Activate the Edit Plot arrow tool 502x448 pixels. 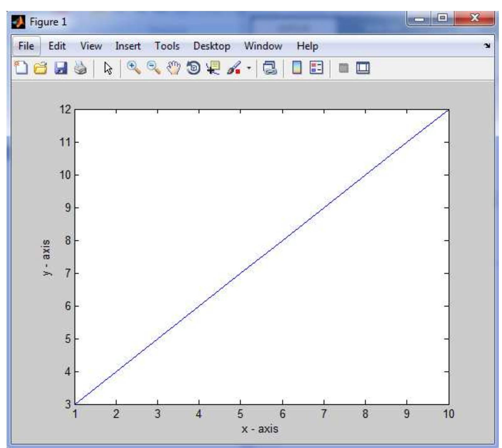pos(108,68)
